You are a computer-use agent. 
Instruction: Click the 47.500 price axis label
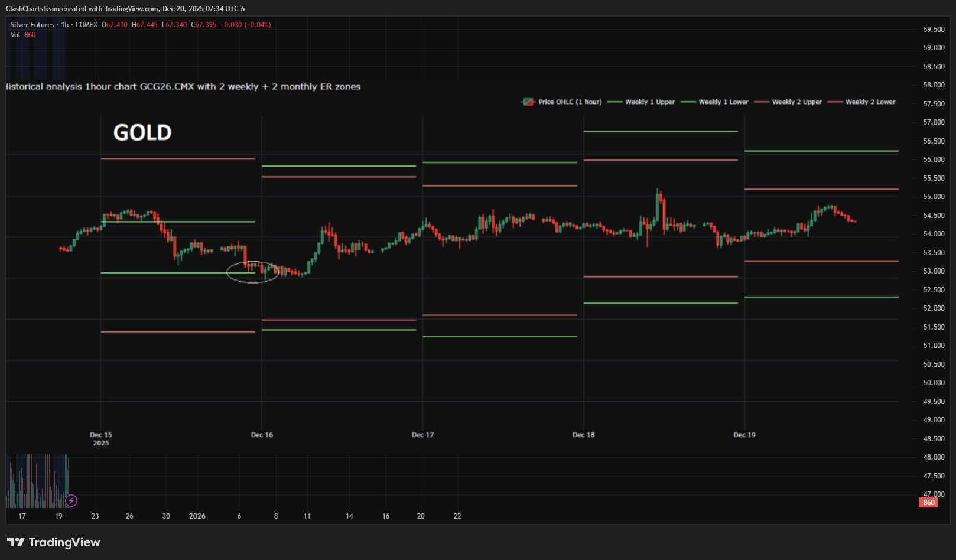934,476
